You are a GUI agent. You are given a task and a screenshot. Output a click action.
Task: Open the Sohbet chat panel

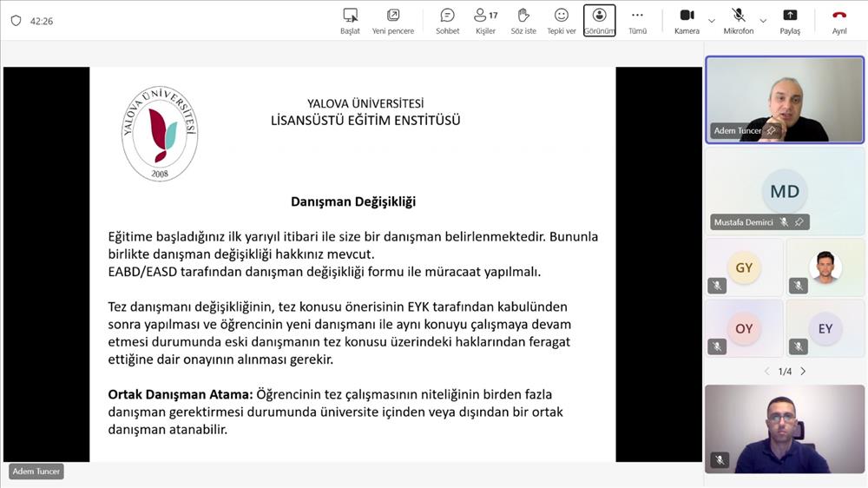tap(447, 21)
